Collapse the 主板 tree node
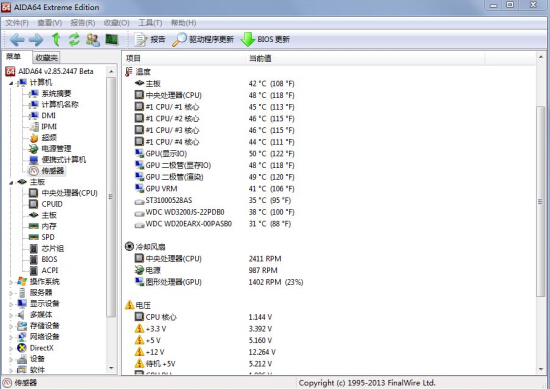 11,182
